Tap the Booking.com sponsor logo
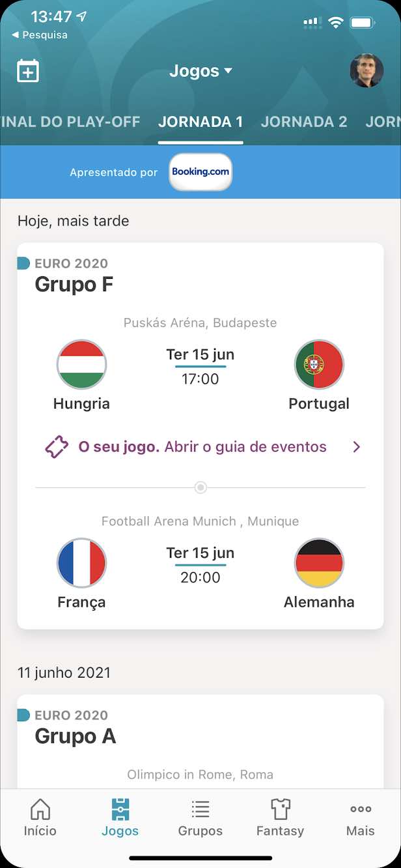Image resolution: width=401 pixels, height=868 pixels. pyautogui.click(x=200, y=172)
